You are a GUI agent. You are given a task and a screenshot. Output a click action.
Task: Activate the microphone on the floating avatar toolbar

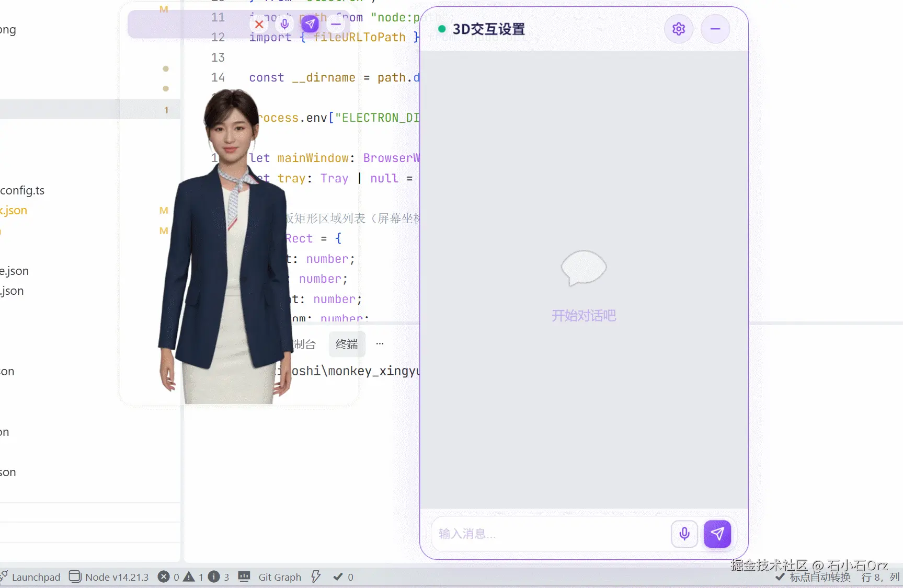pos(285,24)
